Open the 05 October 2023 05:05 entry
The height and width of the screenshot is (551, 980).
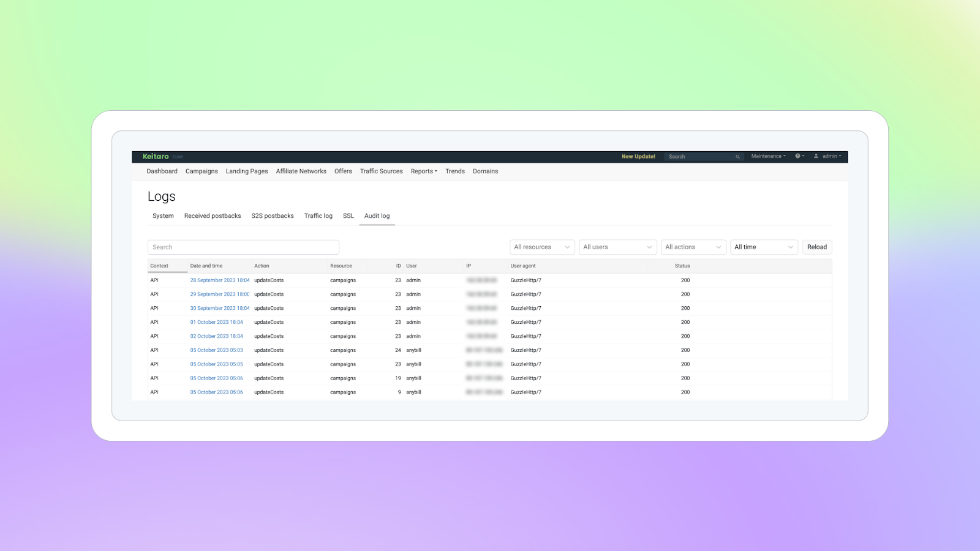[216, 364]
